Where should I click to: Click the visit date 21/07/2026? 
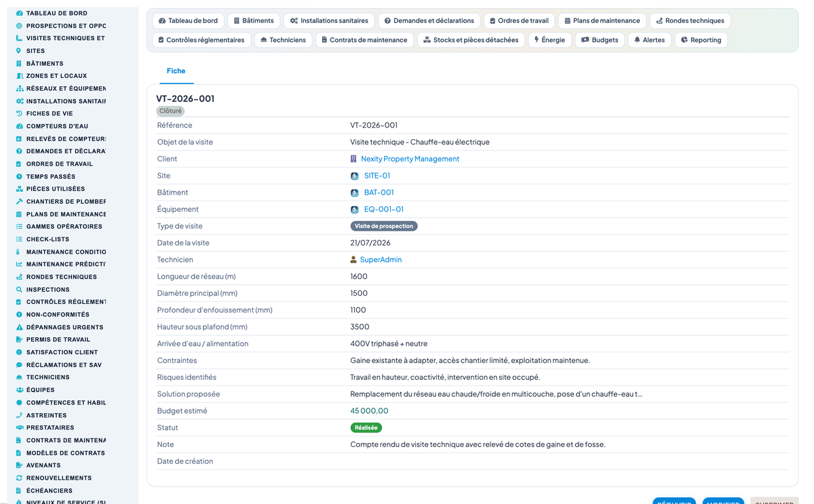[370, 243]
